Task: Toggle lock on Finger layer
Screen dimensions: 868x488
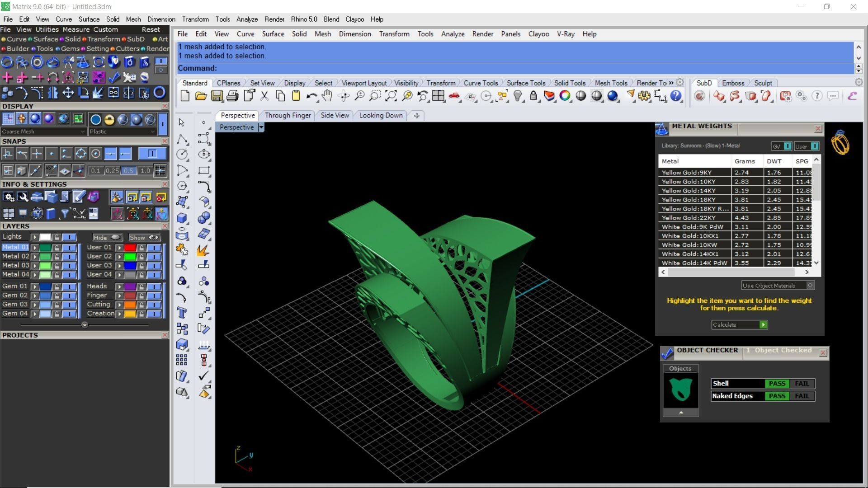Action: pyautogui.click(x=142, y=296)
